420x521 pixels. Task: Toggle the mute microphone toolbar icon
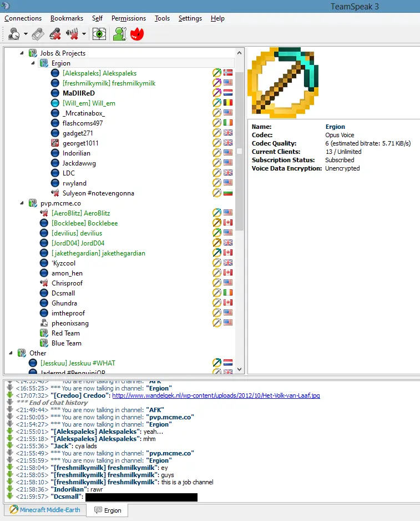[x=55, y=34]
